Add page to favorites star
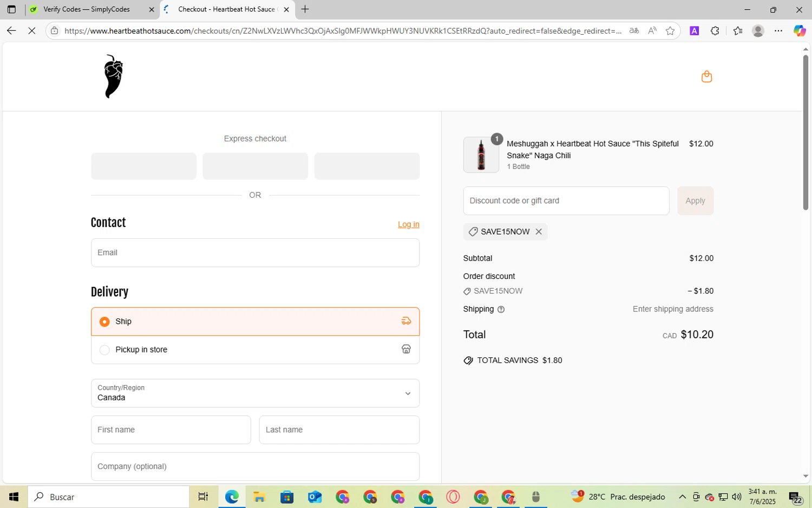This screenshot has height=508, width=812. coord(670,31)
